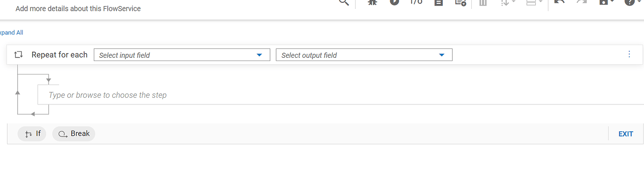This screenshot has width=644, height=177.
Task: Add a Break step
Action: click(x=74, y=134)
